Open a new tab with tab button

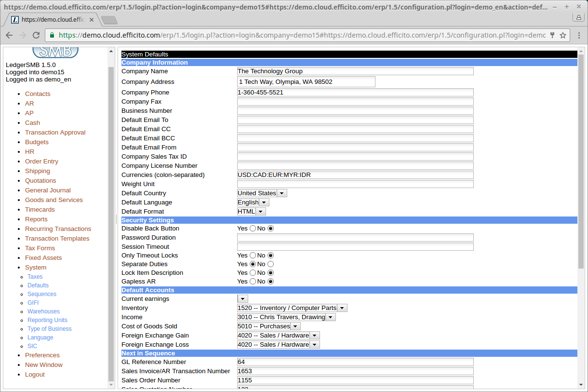pyautogui.click(x=109, y=20)
